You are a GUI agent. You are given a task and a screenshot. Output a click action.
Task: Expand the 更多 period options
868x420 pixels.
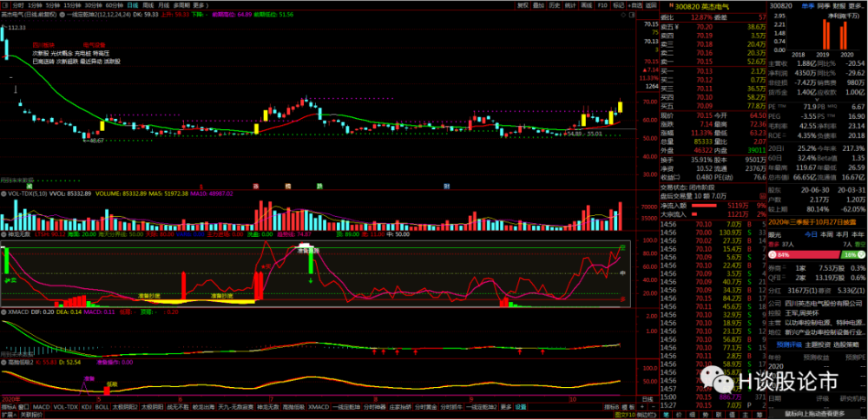coord(200,5)
